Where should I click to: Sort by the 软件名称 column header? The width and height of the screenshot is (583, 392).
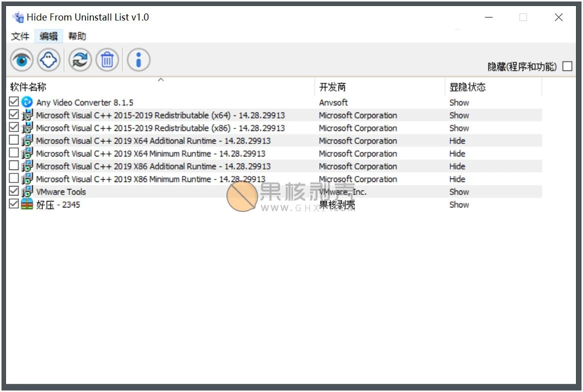(x=160, y=86)
